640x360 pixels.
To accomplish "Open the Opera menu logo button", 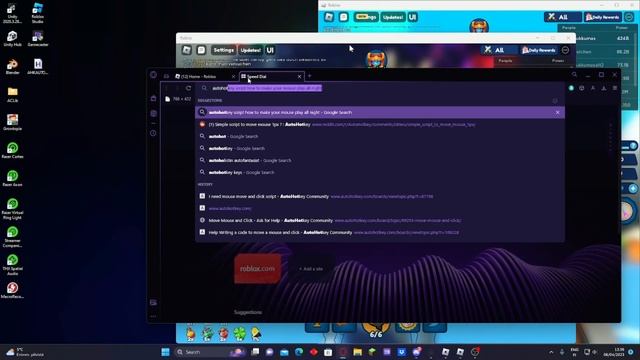I will pyautogui.click(x=153, y=75).
